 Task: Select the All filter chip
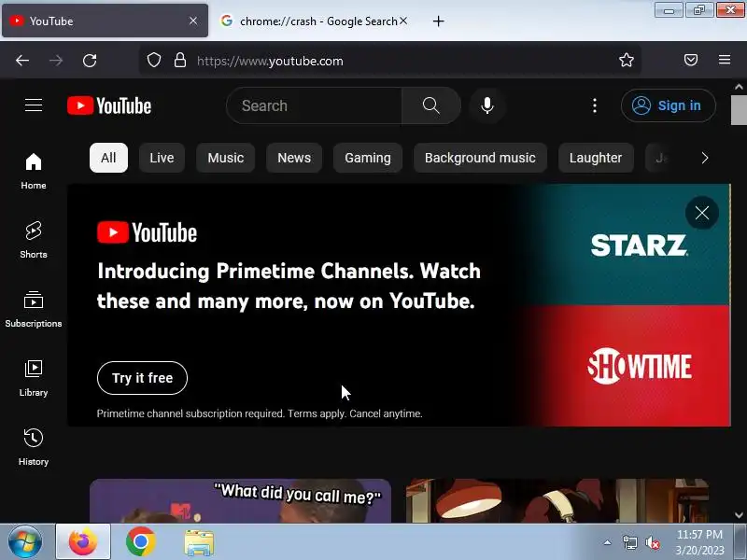tap(108, 158)
